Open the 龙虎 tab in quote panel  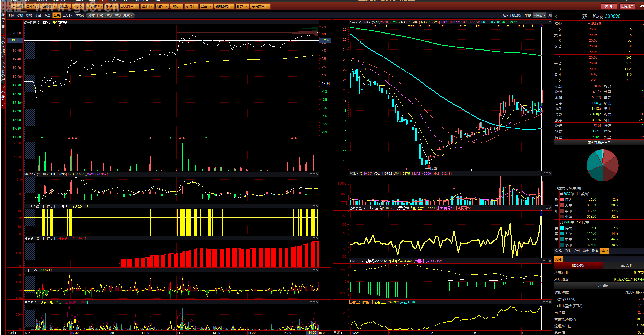point(604,251)
